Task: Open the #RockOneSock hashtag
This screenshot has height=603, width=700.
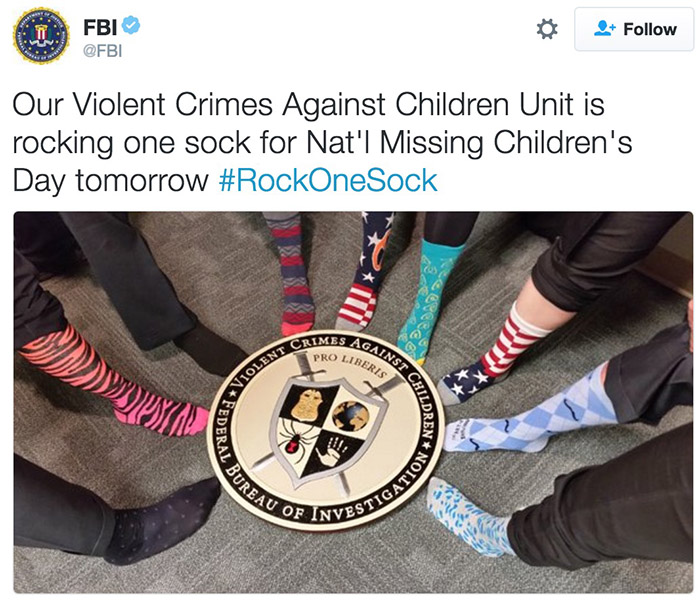Action: (x=328, y=181)
